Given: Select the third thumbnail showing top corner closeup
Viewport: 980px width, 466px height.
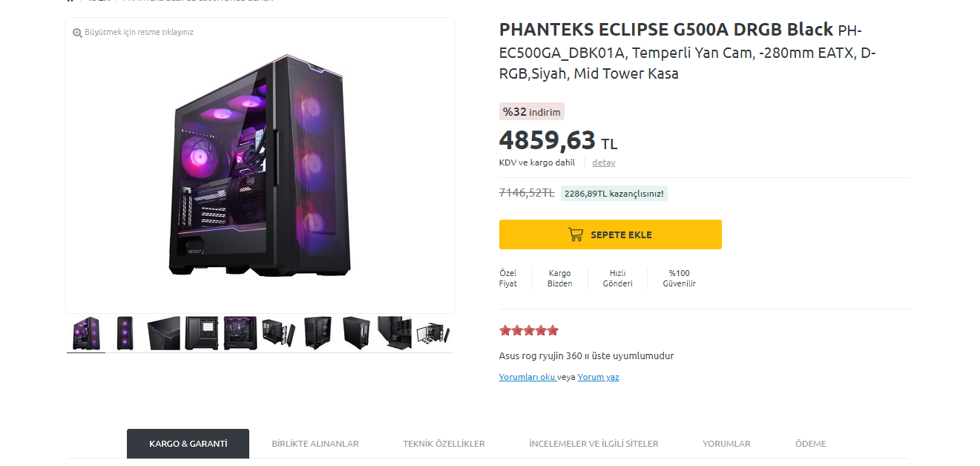Looking at the screenshot, I should [x=163, y=333].
